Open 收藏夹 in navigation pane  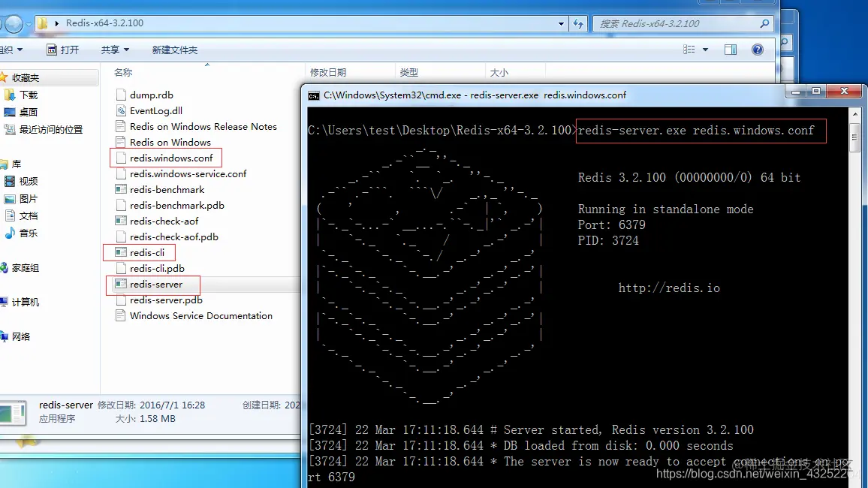click(26, 77)
